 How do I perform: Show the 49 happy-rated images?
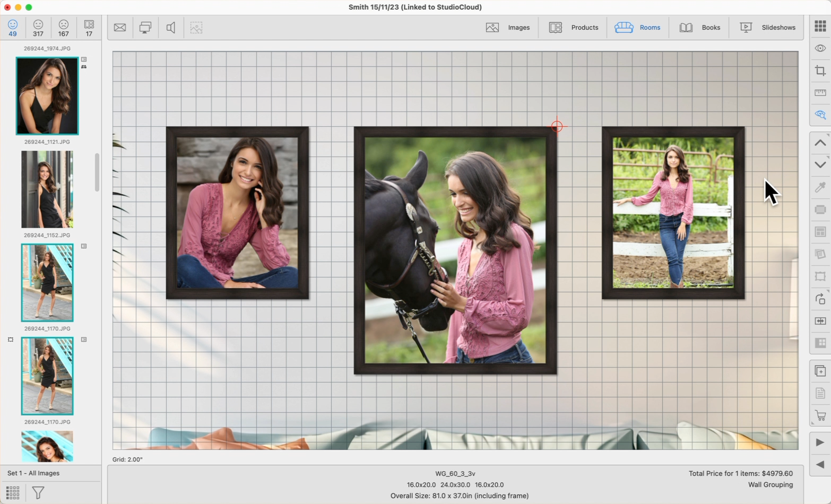pyautogui.click(x=13, y=28)
